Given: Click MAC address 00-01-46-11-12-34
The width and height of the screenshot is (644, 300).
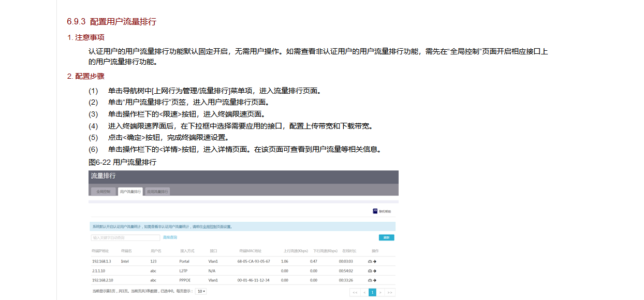Looking at the screenshot, I should click(x=254, y=280).
